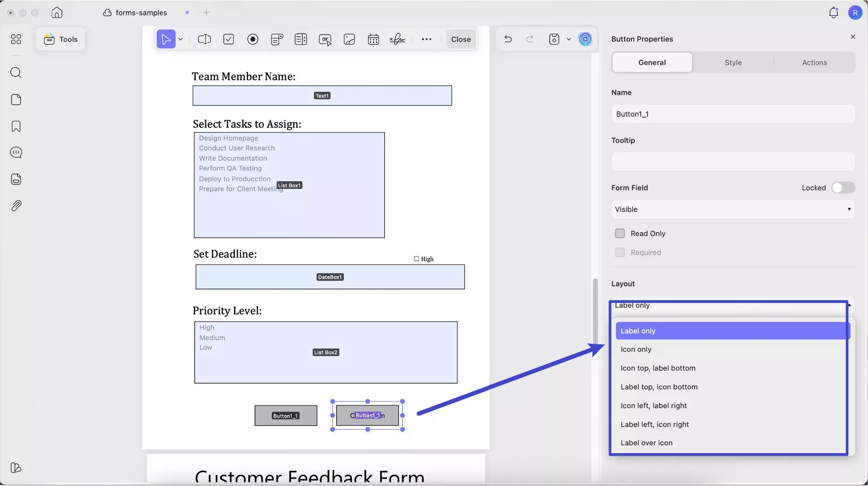
Task: Select the checkbox field tool
Action: 229,39
